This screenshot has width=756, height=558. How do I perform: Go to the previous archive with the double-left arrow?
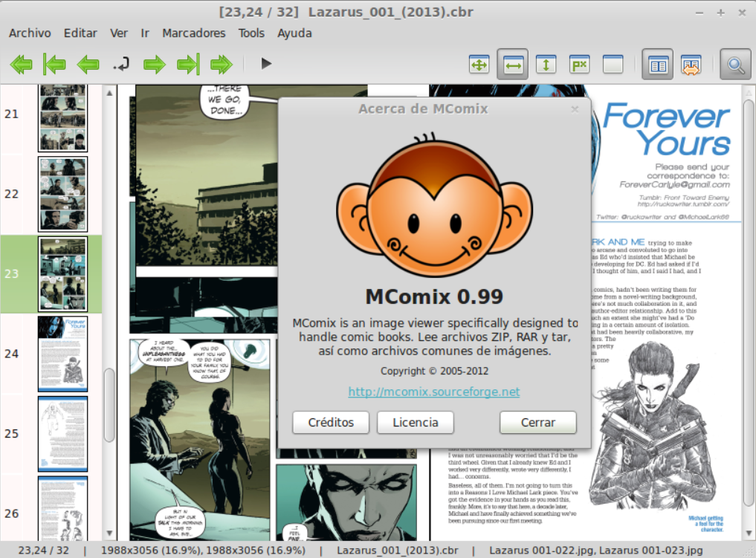[22, 64]
